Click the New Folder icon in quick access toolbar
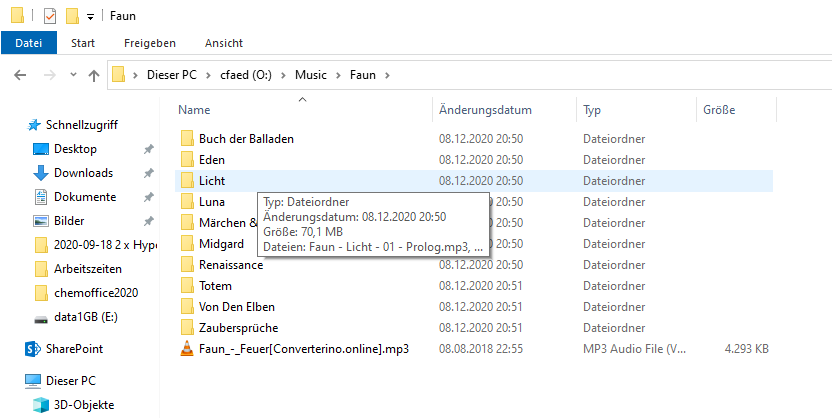832x418 pixels. [72, 16]
